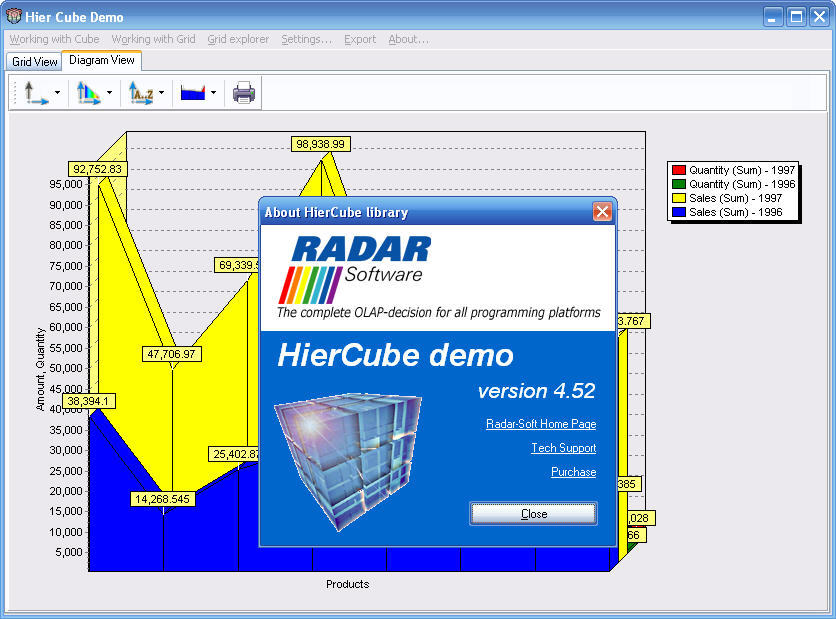Click the blue area chart type icon
The height and width of the screenshot is (619, 836).
(x=193, y=93)
